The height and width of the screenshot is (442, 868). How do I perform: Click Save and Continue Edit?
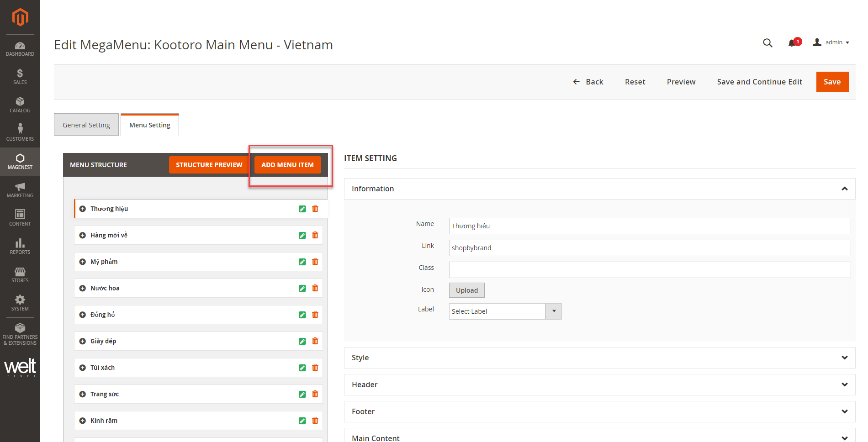point(759,82)
